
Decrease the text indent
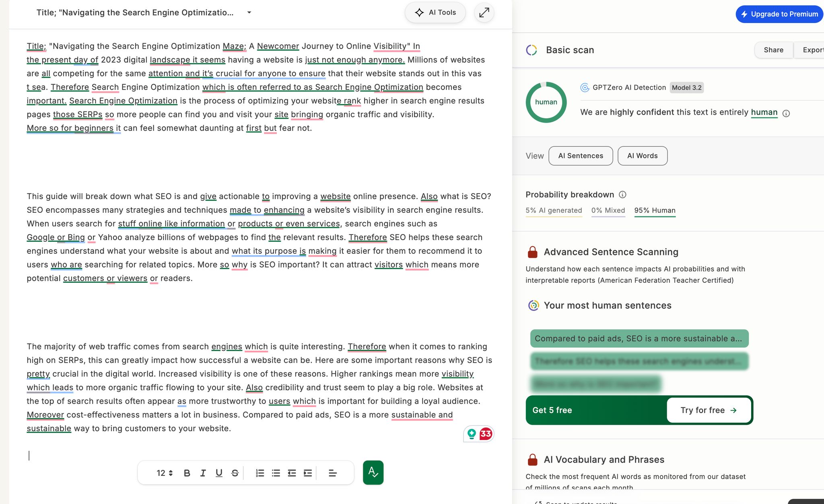click(x=292, y=473)
